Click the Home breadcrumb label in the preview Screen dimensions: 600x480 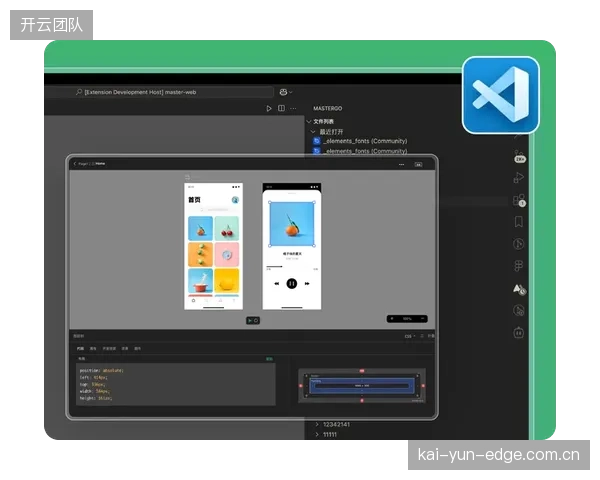pyautogui.click(x=100, y=163)
